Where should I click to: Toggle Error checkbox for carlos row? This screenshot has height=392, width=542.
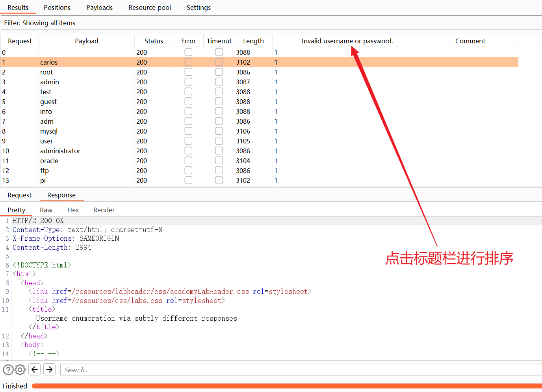coord(188,62)
